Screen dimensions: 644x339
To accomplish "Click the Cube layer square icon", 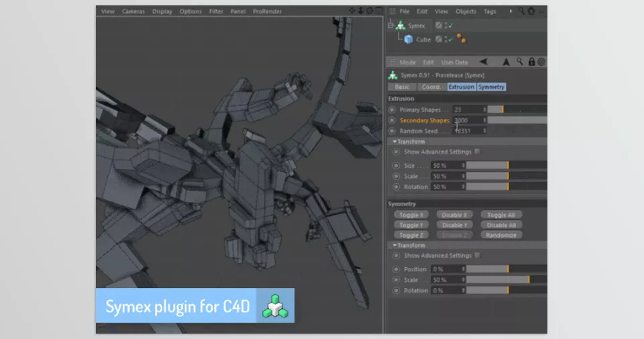I will click(x=439, y=40).
